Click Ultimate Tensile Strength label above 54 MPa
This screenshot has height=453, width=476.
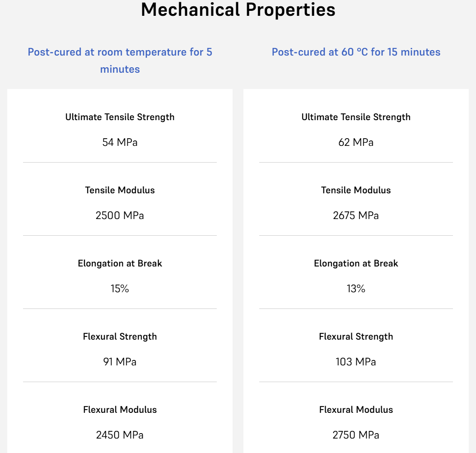tap(120, 117)
